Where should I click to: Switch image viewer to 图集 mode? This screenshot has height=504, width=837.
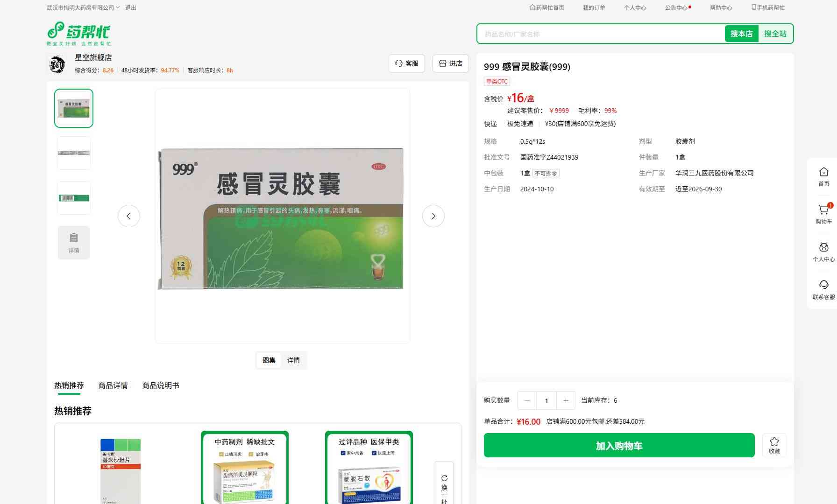(x=269, y=360)
